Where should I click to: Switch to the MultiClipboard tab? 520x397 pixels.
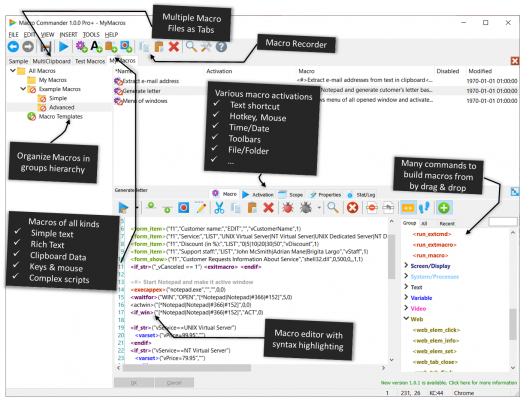51,61
